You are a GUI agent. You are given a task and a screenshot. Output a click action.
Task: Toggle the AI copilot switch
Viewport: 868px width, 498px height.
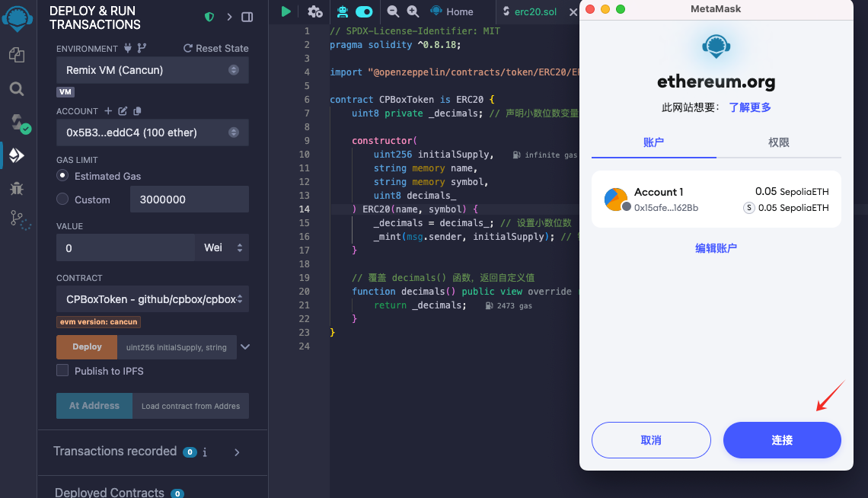[364, 11]
